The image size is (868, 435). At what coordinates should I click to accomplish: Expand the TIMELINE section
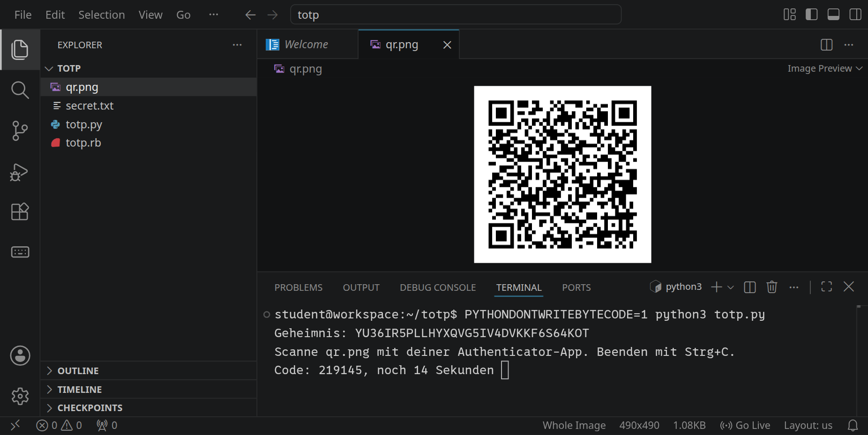149,390
